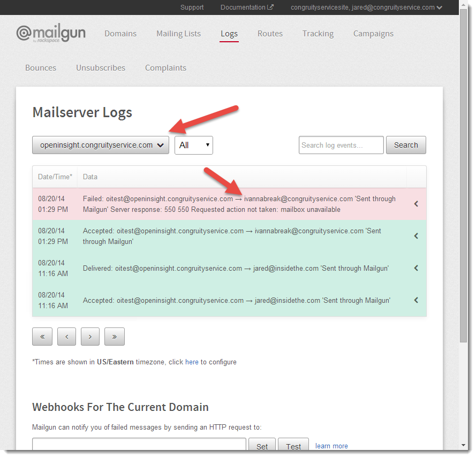Click the Search button
The width and height of the screenshot is (476, 458).
click(x=406, y=145)
